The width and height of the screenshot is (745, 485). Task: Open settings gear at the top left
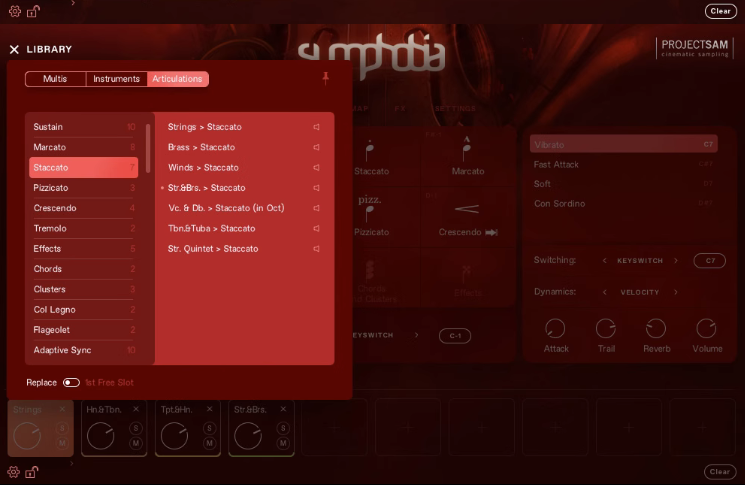point(15,11)
